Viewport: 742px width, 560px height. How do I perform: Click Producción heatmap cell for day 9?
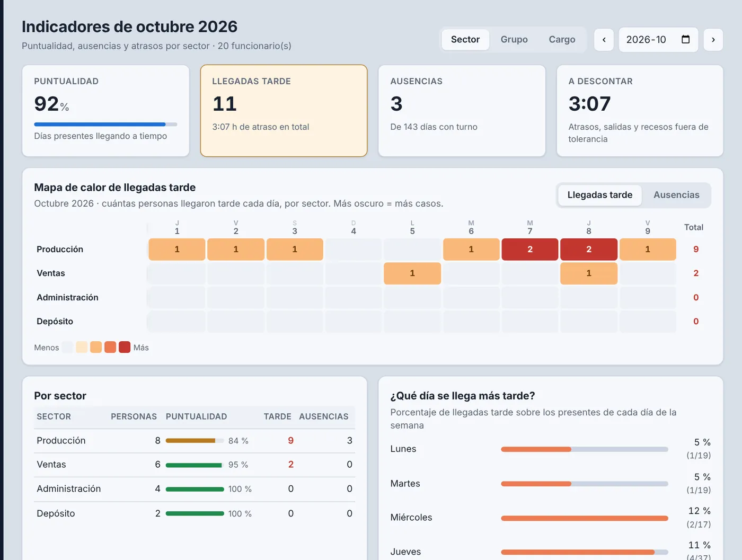(648, 249)
